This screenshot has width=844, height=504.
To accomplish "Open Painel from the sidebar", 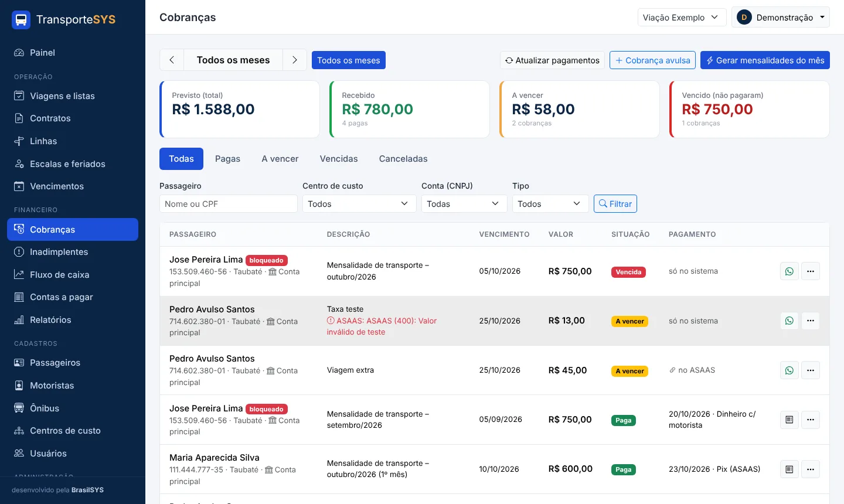I will tap(73, 53).
